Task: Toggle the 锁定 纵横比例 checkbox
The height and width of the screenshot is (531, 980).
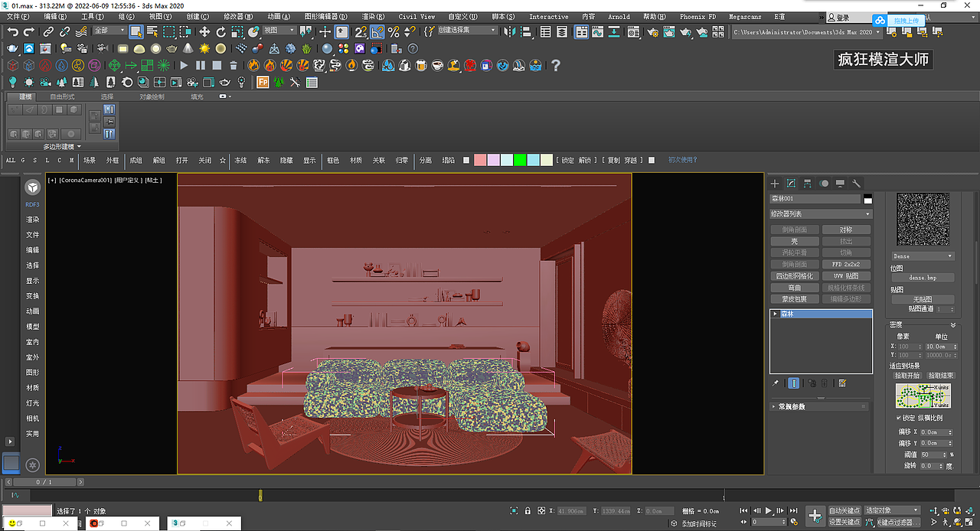Action: click(x=899, y=418)
